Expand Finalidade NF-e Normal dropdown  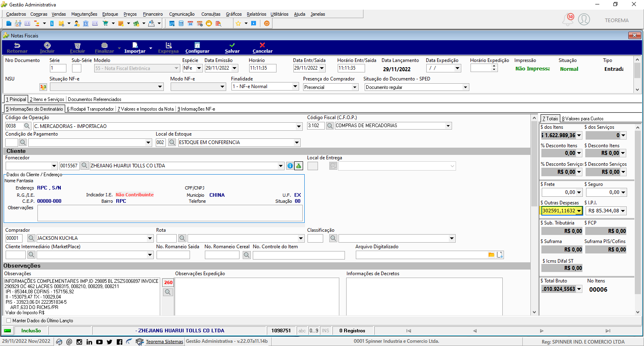point(295,86)
